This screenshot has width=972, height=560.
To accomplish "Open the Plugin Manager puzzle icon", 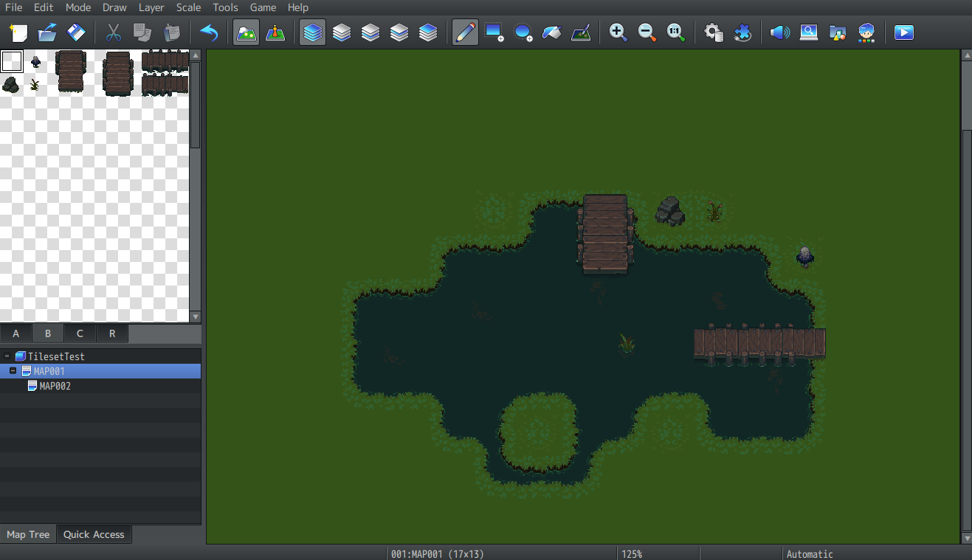I will (742, 32).
